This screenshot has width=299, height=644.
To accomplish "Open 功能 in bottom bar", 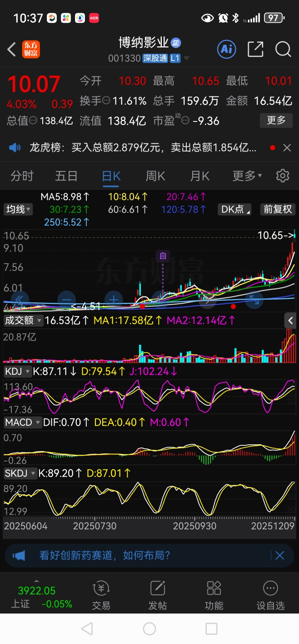I will point(214,595).
